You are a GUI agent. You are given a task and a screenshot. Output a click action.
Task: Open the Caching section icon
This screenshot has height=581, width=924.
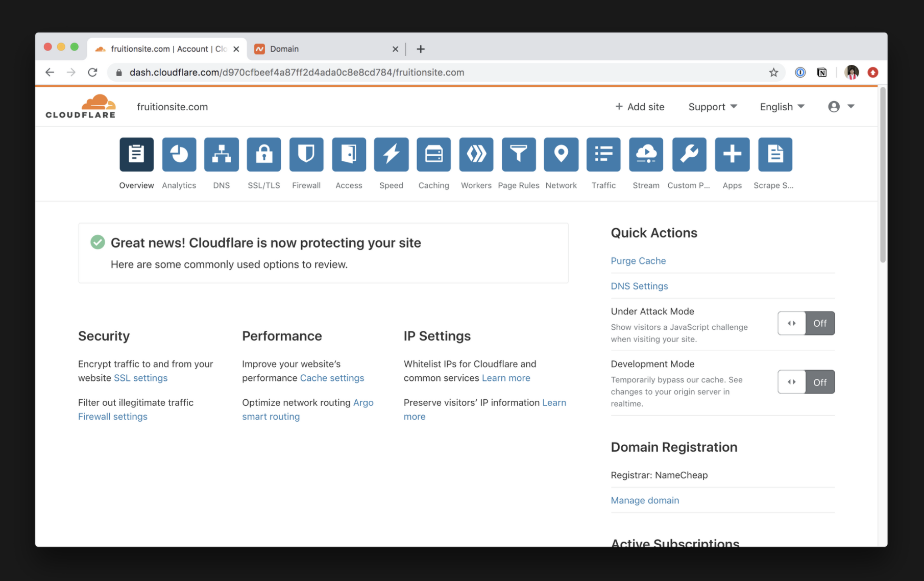click(433, 154)
